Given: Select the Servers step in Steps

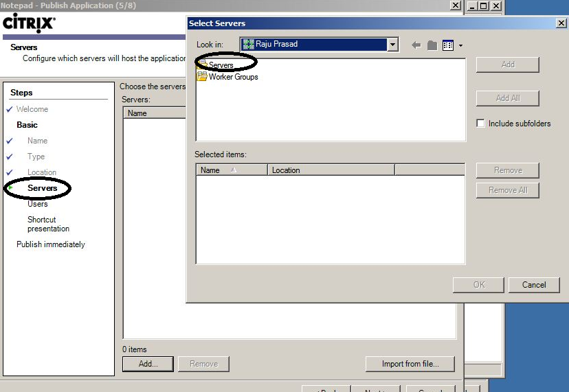Looking at the screenshot, I should pos(42,188).
